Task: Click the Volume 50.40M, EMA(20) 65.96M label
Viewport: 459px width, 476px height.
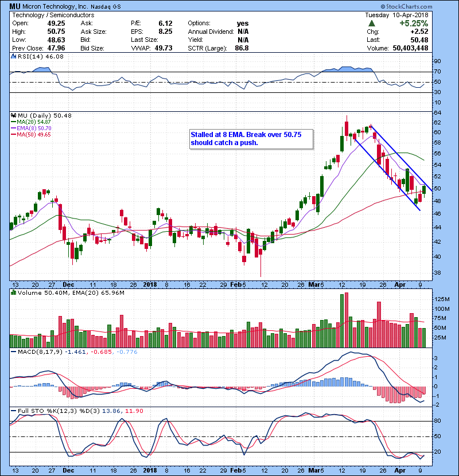Action: [71, 292]
